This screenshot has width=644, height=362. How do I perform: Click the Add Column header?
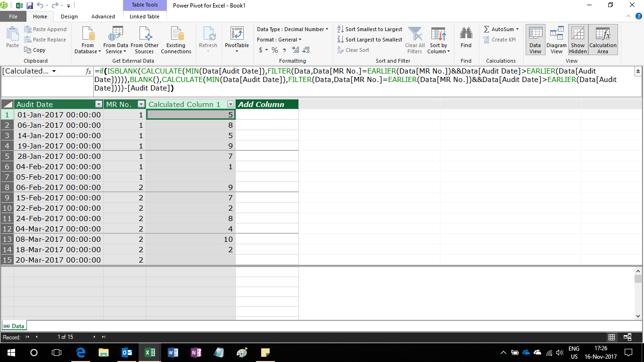tap(267, 104)
